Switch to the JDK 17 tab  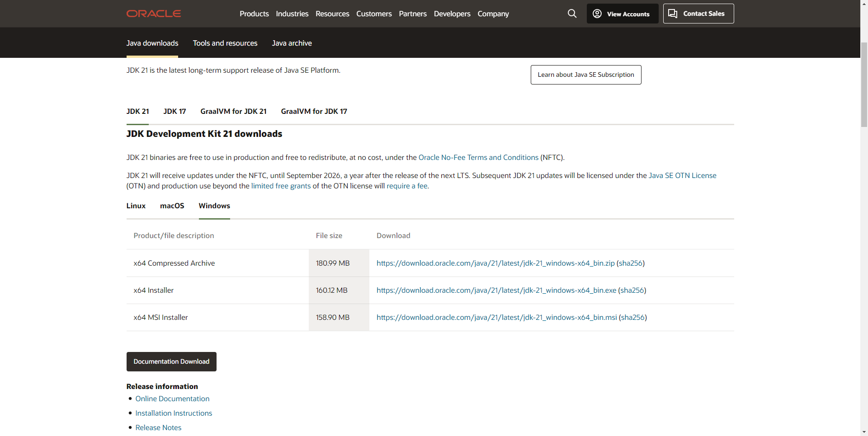click(x=175, y=111)
